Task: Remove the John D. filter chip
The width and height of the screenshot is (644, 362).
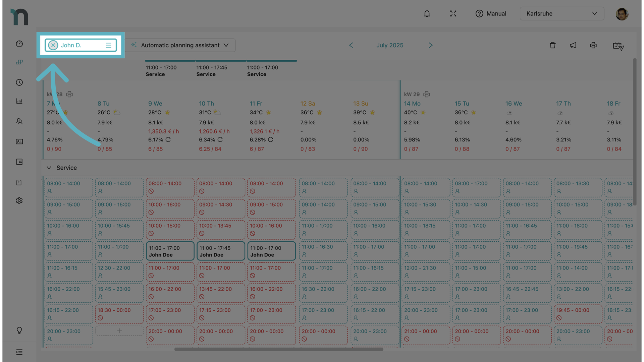Action: tap(53, 45)
